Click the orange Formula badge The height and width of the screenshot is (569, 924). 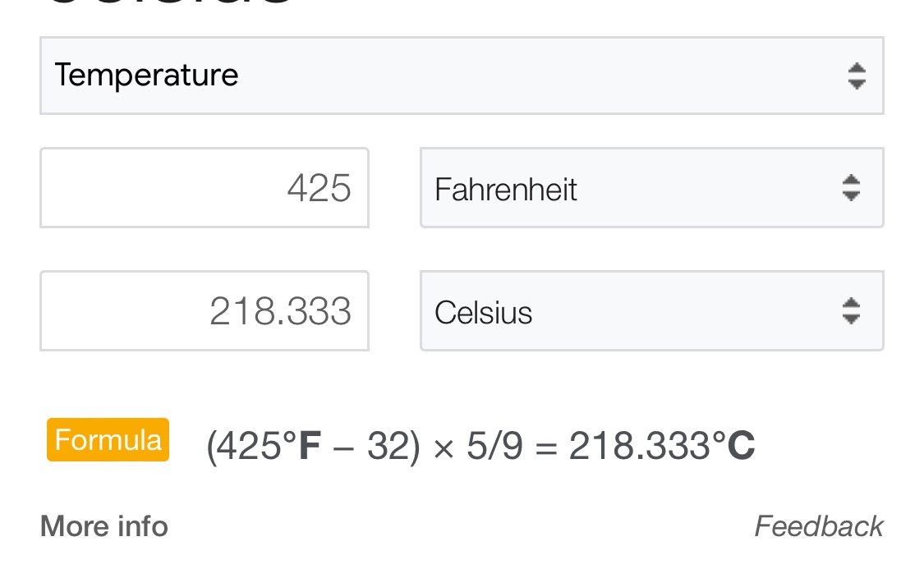click(x=108, y=440)
